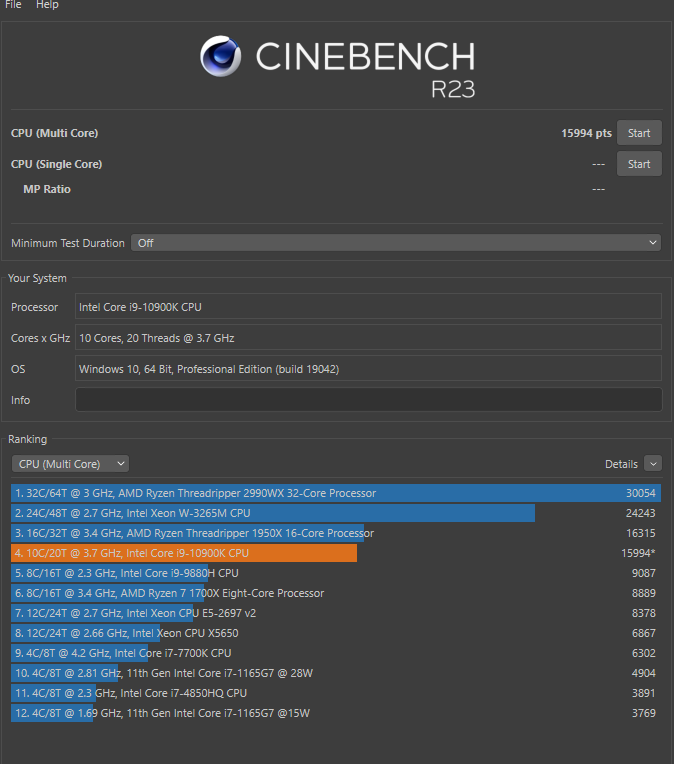Image resolution: width=674 pixels, height=764 pixels.
Task: Expand the Details dropdown arrow
Action: [653, 464]
